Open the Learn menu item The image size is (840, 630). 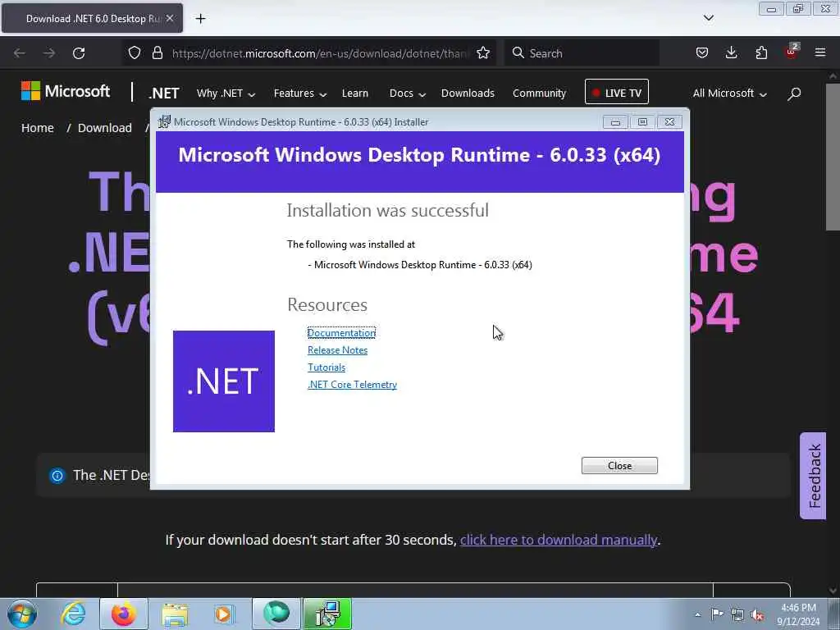[x=354, y=94]
